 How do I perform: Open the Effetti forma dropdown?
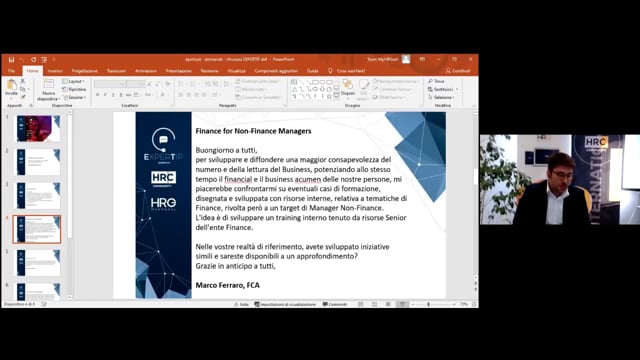389,97
